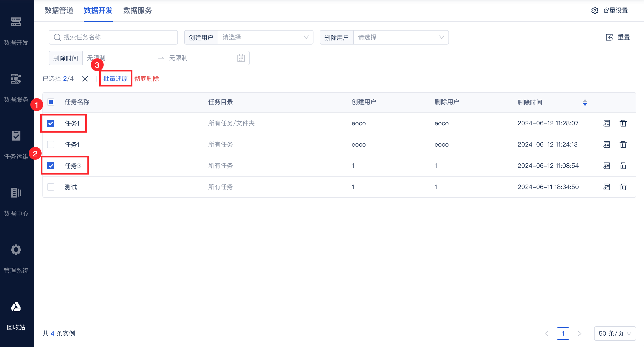The width and height of the screenshot is (644, 347).
Task: Switch to the 数据管道 tab
Action: (59, 10)
